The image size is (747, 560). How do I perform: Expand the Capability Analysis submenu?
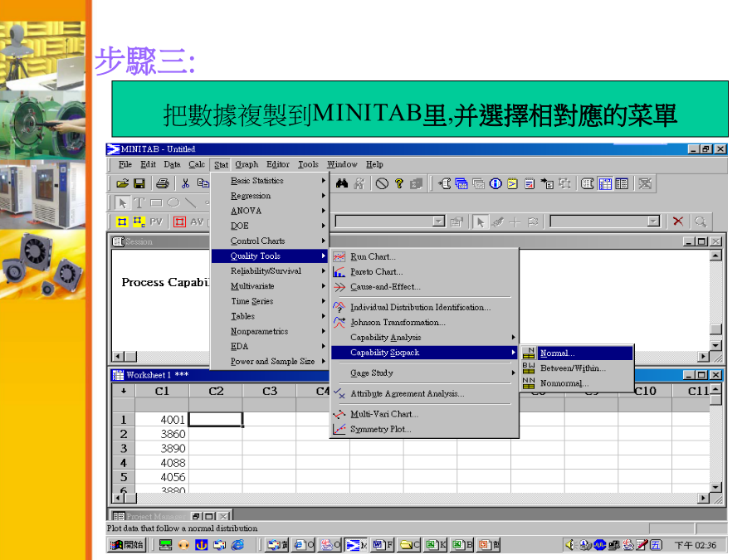pos(424,337)
